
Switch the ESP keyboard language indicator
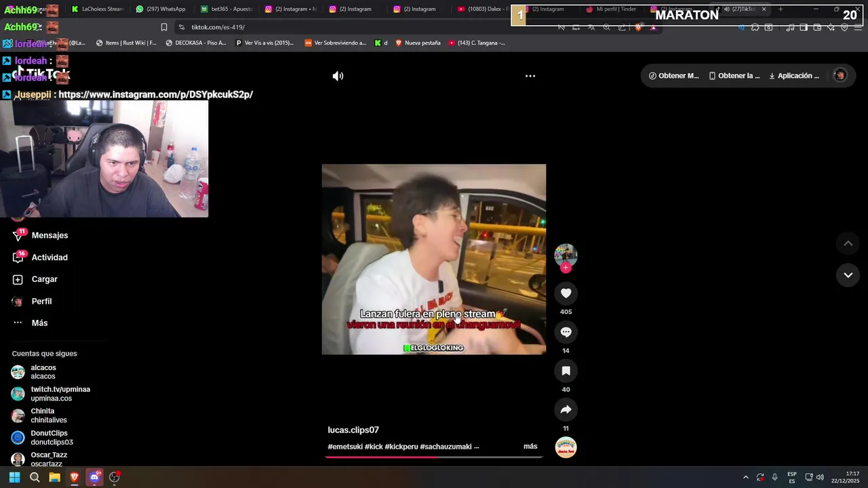click(x=791, y=477)
